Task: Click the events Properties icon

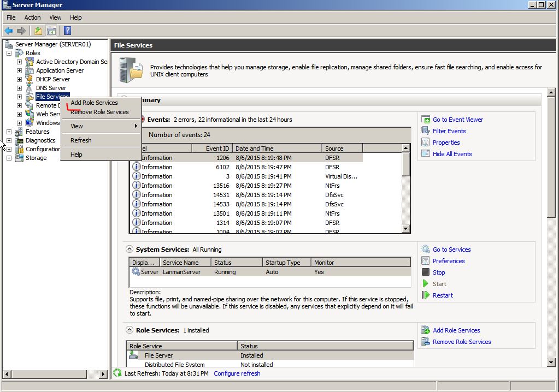Action: click(x=426, y=142)
